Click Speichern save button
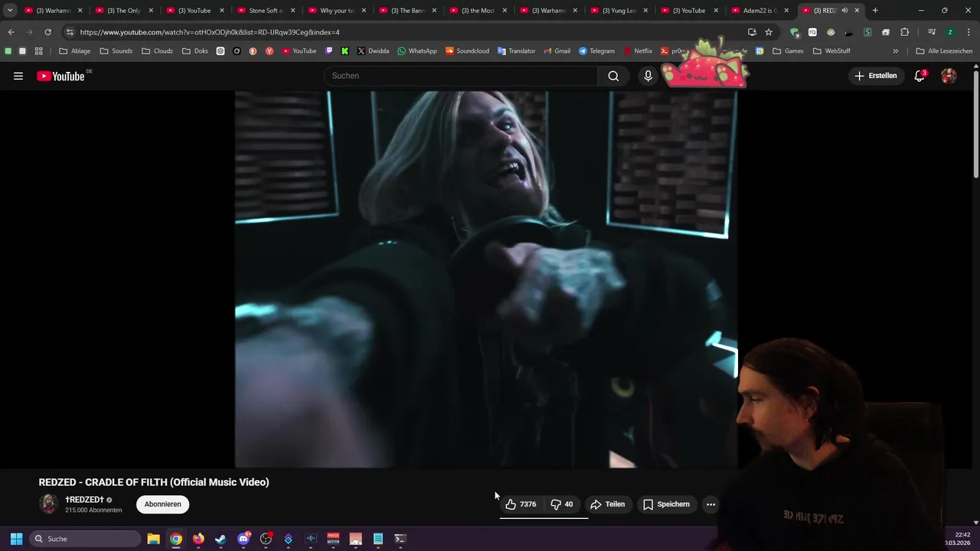 667,504
